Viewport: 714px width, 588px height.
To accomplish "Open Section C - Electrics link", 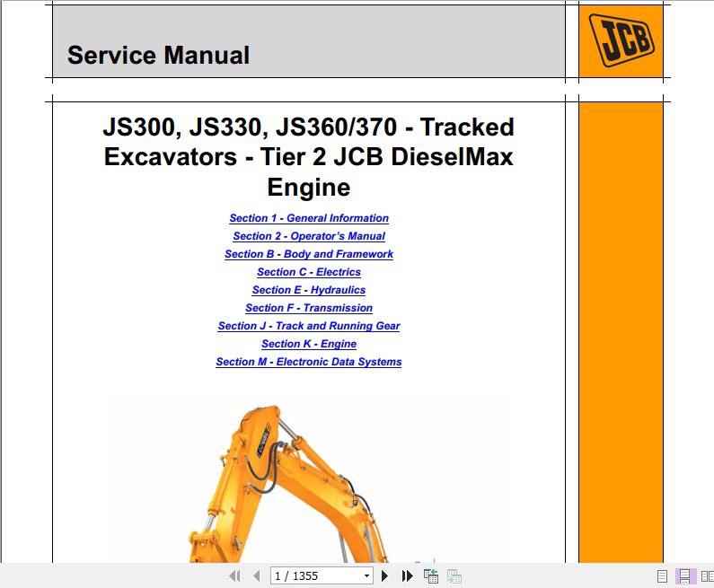I will coord(309,272).
